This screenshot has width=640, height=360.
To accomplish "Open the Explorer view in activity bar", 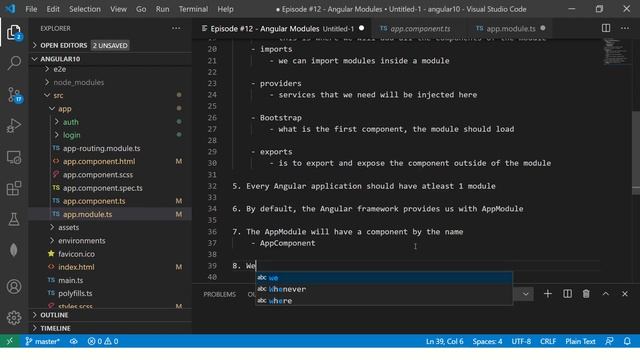I will [x=14, y=32].
